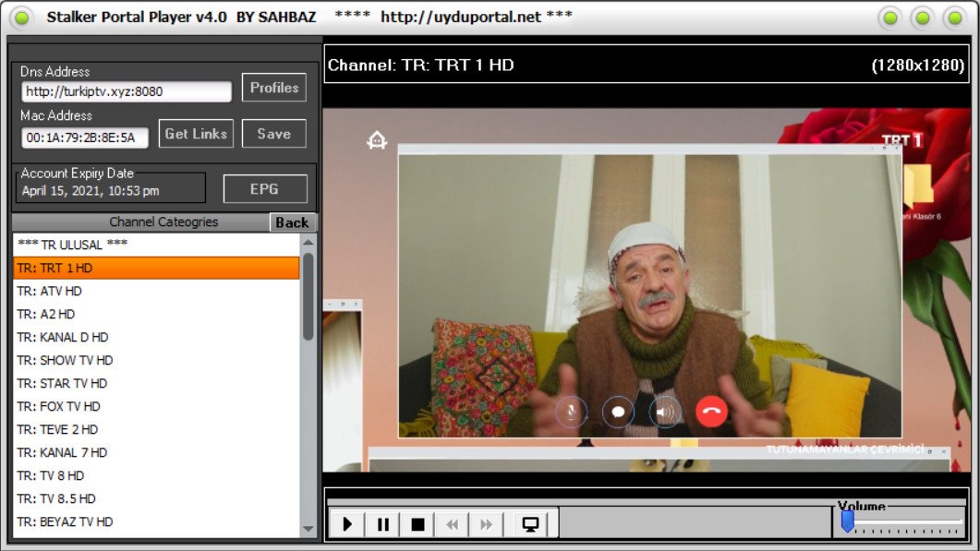Click Get Links button
This screenshot has height=551, width=980.
pyautogui.click(x=196, y=134)
